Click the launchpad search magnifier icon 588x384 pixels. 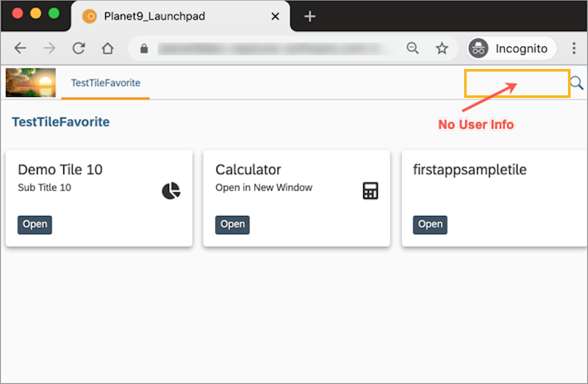tap(577, 83)
